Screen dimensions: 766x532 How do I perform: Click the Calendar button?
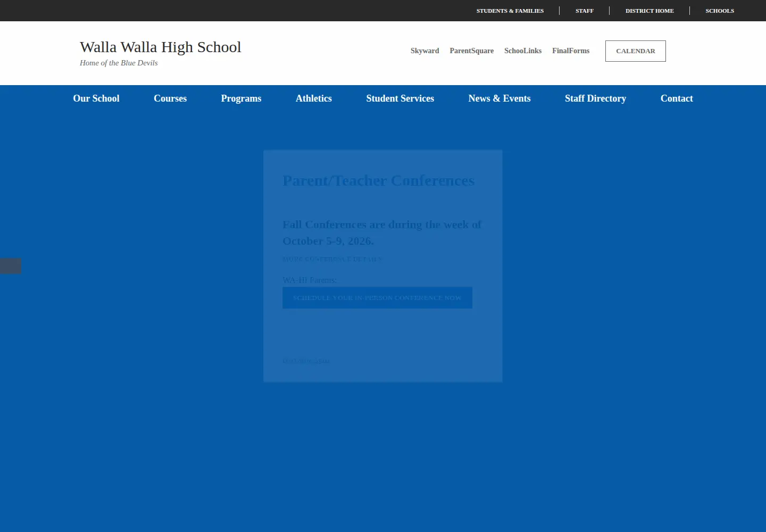coord(636,51)
